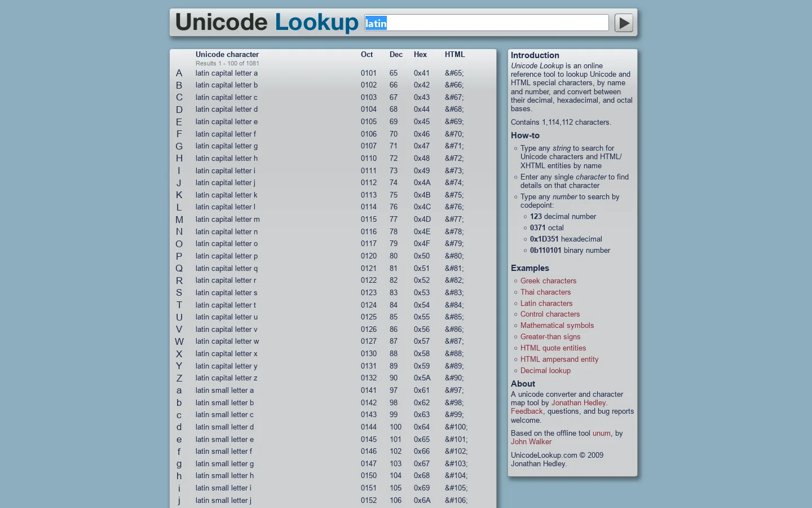The image size is (812, 508).
Task: Click '0b110101 binary number' how-to item
Action: pyautogui.click(x=570, y=250)
